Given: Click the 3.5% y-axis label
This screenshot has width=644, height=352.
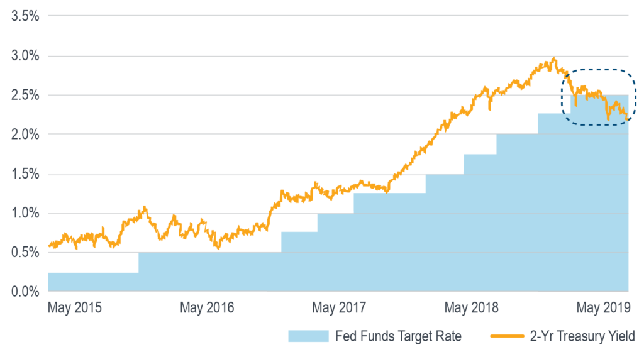Looking at the screenshot, I should pos(25,16).
